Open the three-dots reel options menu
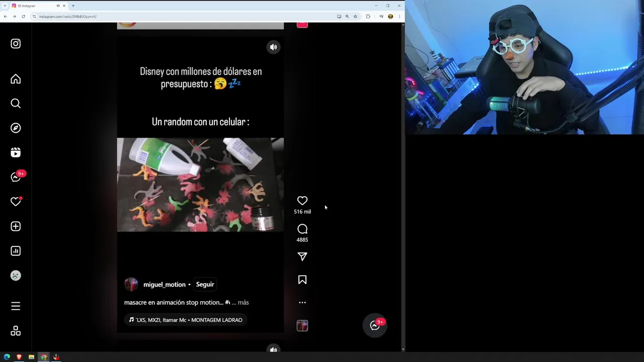This screenshot has height=362, width=644. click(302, 303)
